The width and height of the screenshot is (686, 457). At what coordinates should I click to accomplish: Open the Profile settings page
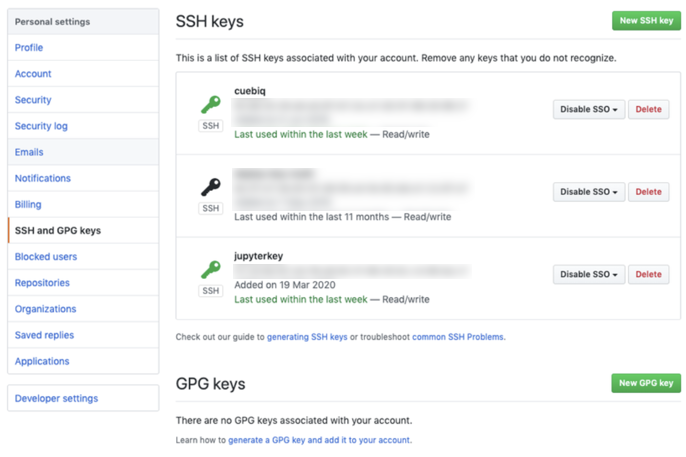29,48
